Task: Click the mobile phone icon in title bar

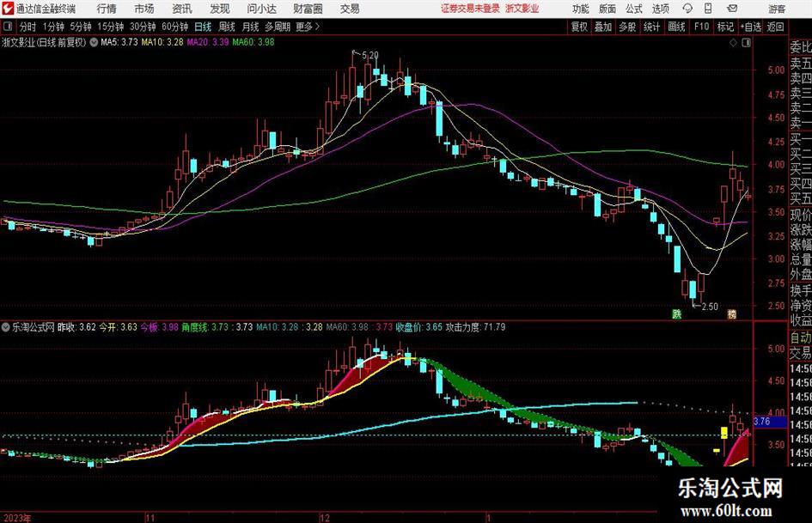Action: (708, 9)
